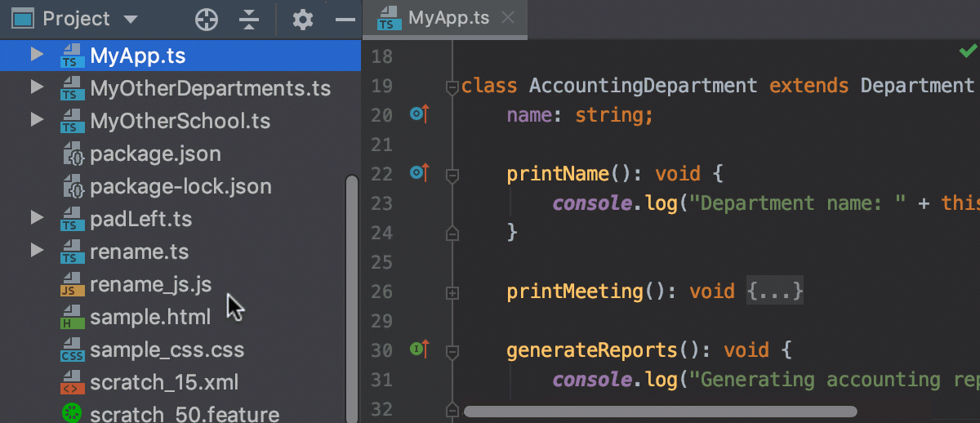This screenshot has width=980, height=423.
Task: Click the JSON file icon of package.json
Action: (73, 154)
